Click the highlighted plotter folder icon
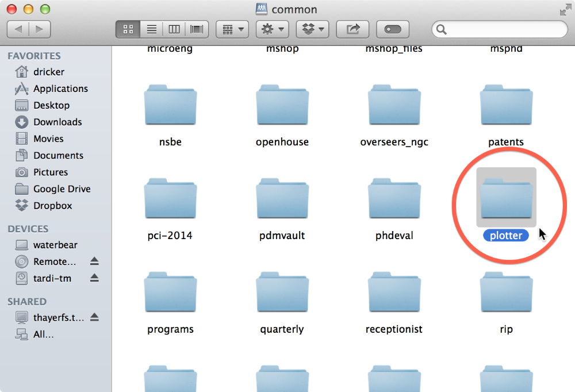This screenshot has width=575, height=392. [x=506, y=198]
